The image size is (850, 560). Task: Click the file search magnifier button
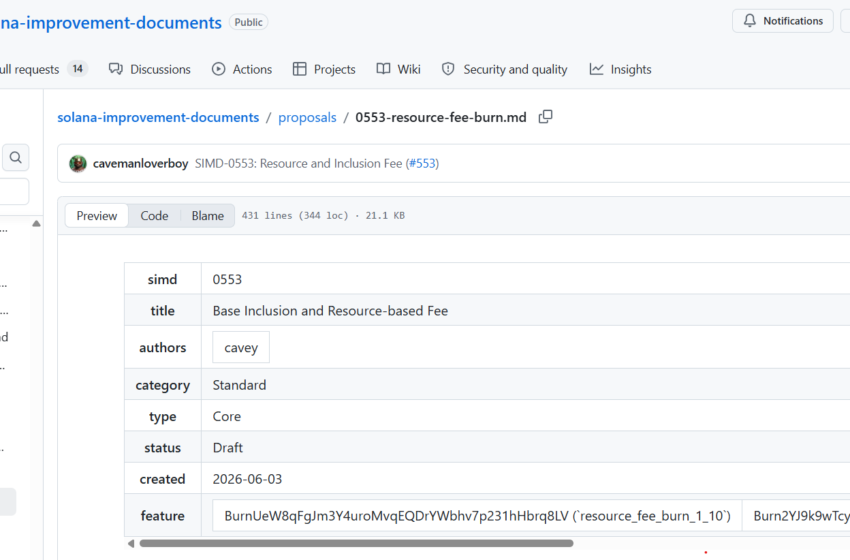click(16, 157)
